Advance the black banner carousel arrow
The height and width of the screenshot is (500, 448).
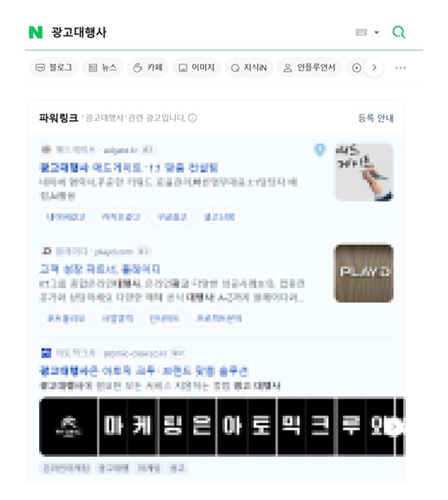395,427
